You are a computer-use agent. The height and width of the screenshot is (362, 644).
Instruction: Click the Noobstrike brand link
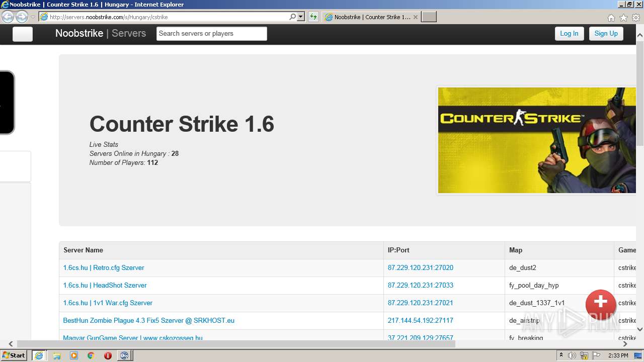(x=79, y=33)
